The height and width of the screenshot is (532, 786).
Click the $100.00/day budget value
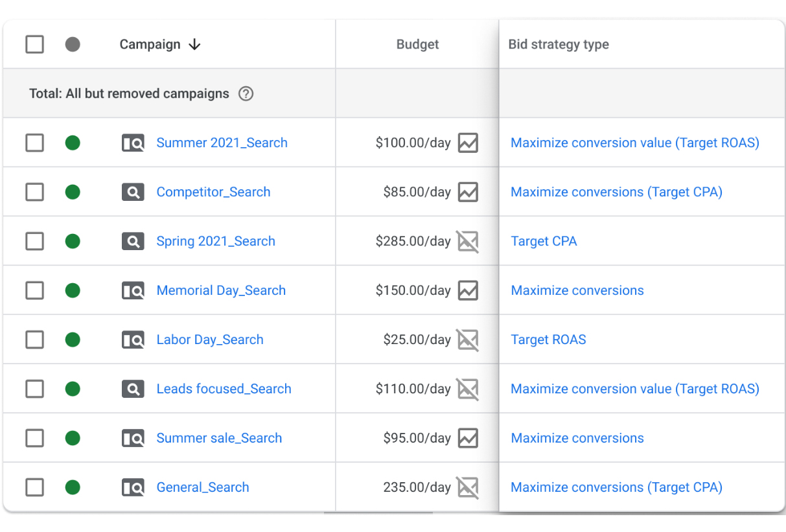pyautogui.click(x=413, y=143)
